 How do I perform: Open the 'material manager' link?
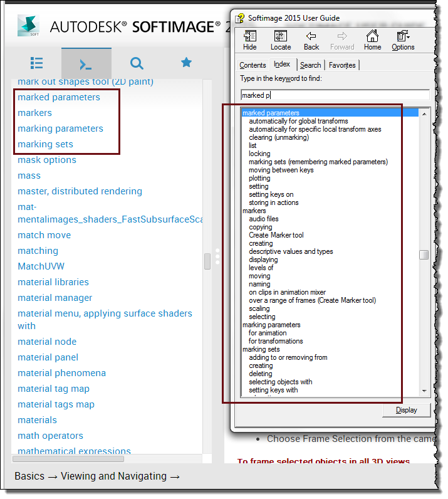(x=55, y=298)
